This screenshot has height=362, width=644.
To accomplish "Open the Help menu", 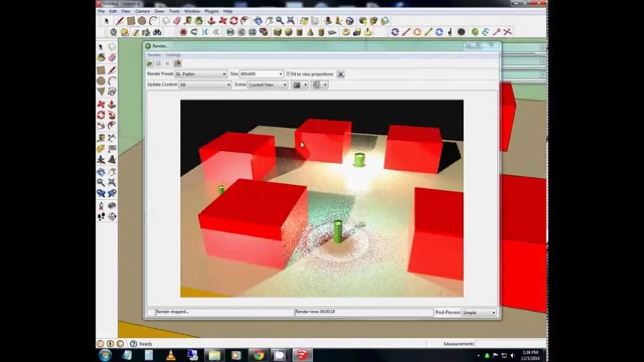I will 228,11.
